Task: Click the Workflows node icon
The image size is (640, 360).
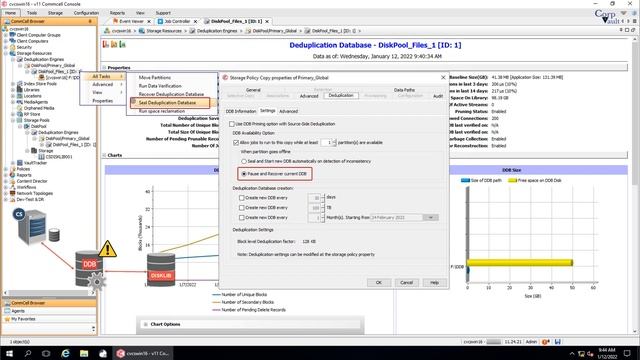Action: pyautogui.click(x=13, y=187)
